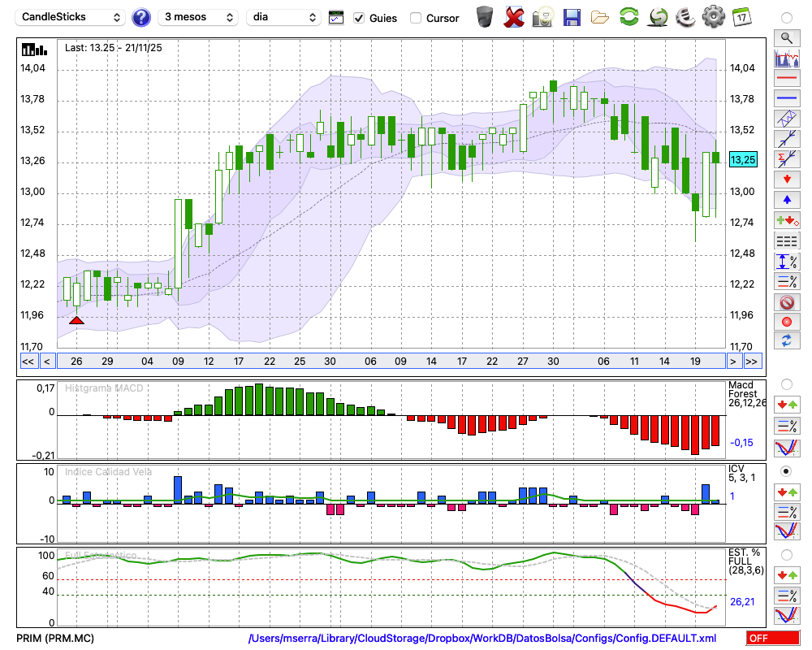Click the red X delete icon
The height and width of the screenshot is (650, 812).
(514, 17)
